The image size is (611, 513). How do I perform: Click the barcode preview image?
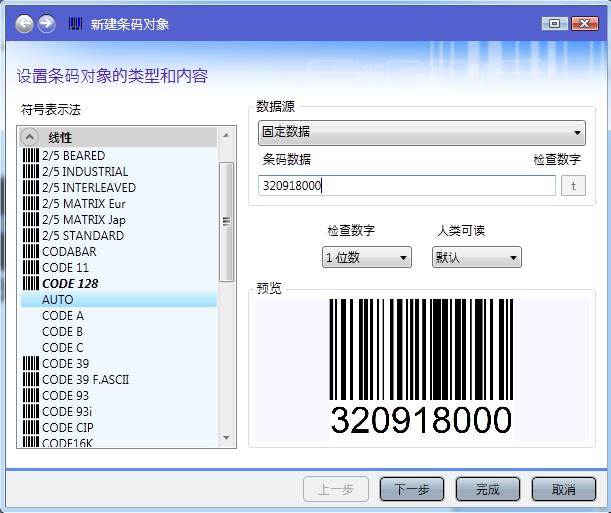coord(421,368)
